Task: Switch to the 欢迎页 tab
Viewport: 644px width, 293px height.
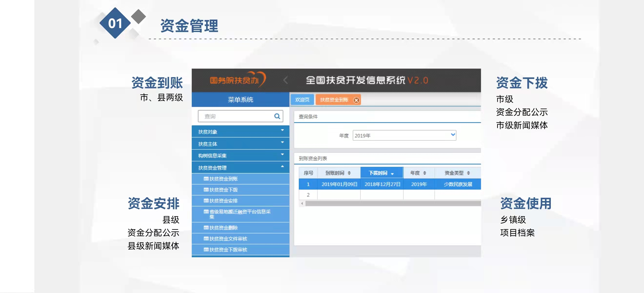Action: click(x=302, y=100)
